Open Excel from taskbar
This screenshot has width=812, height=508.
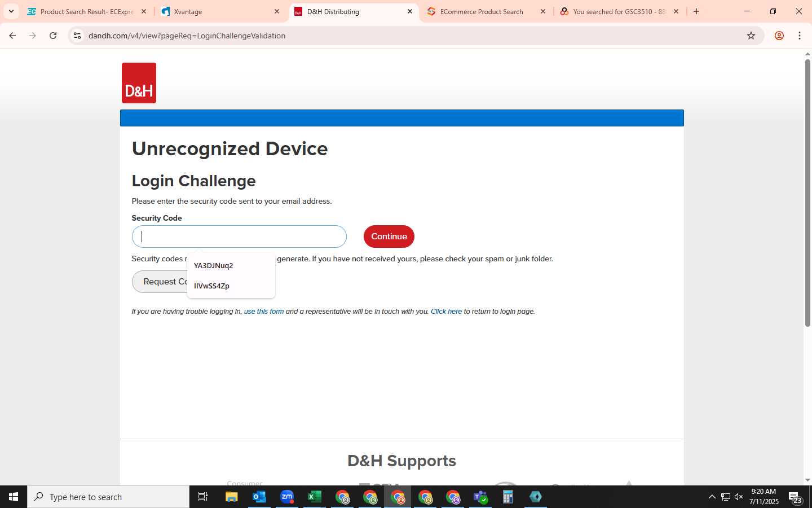click(315, 497)
